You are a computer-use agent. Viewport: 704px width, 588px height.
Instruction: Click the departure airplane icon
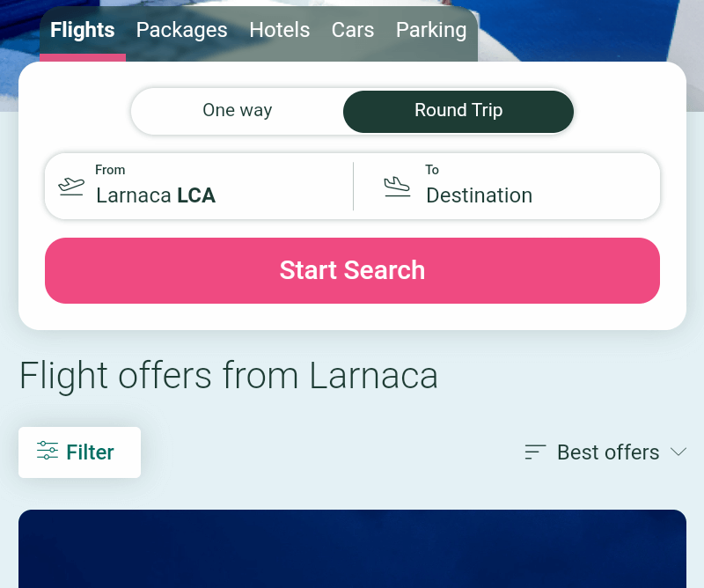pos(71,187)
